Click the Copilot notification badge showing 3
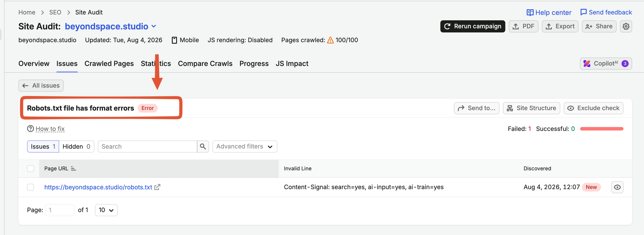 625,64
